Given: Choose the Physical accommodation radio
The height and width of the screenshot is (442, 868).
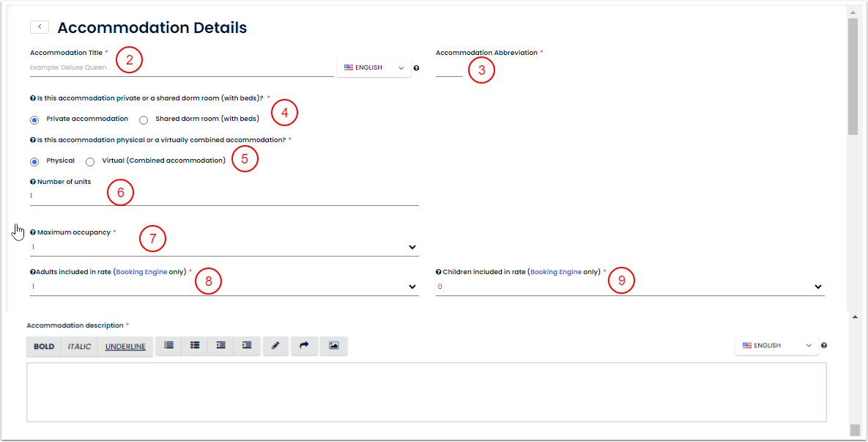Looking at the screenshot, I should click(34, 162).
